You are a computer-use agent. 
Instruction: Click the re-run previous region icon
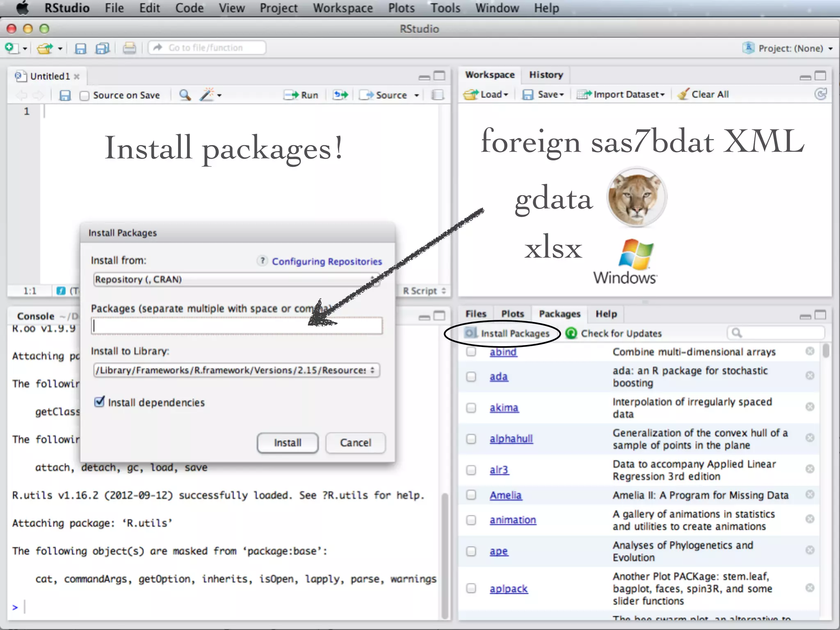pyautogui.click(x=340, y=95)
